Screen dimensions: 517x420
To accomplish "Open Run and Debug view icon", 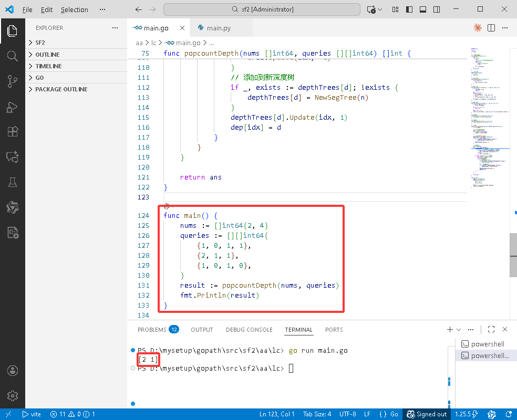I will pos(12,107).
